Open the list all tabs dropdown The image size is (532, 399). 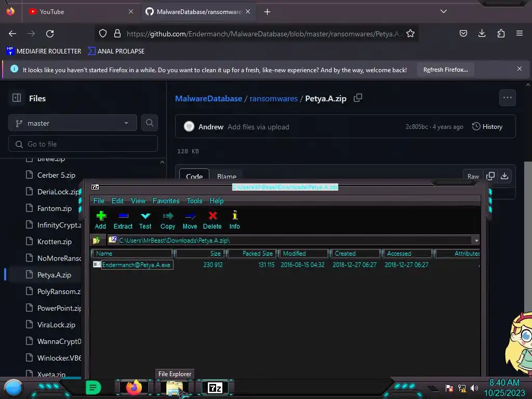(444, 11)
